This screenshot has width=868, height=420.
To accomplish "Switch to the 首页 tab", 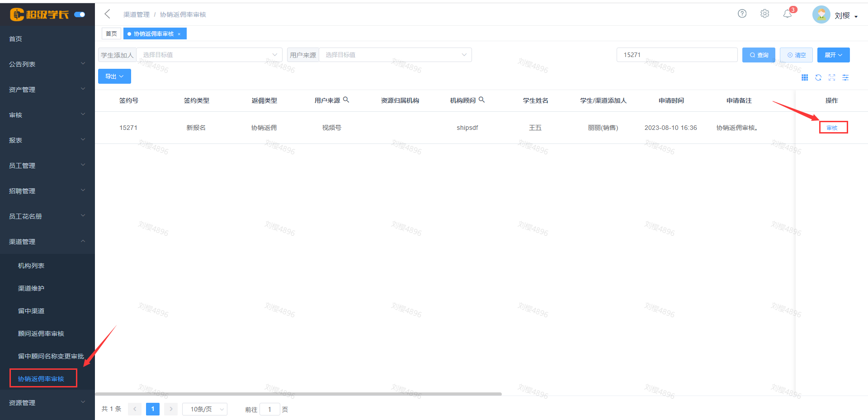I will [x=111, y=34].
